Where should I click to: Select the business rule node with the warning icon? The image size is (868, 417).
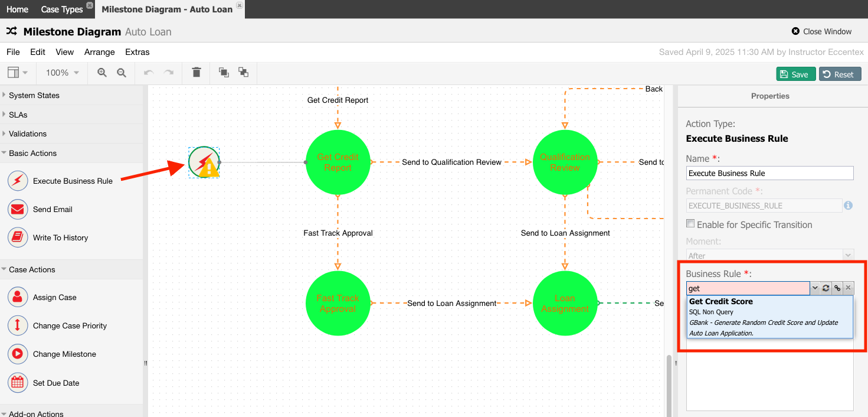[204, 162]
